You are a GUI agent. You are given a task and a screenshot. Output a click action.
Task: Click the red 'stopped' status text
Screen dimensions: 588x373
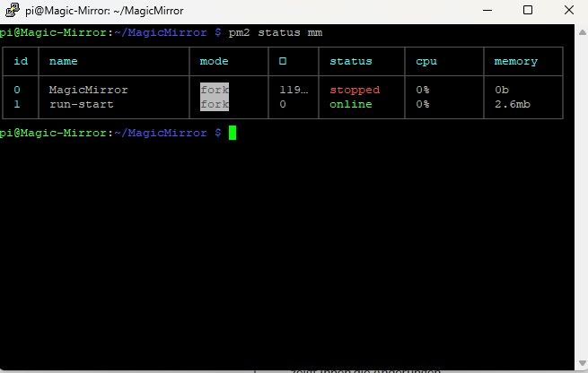pos(355,90)
